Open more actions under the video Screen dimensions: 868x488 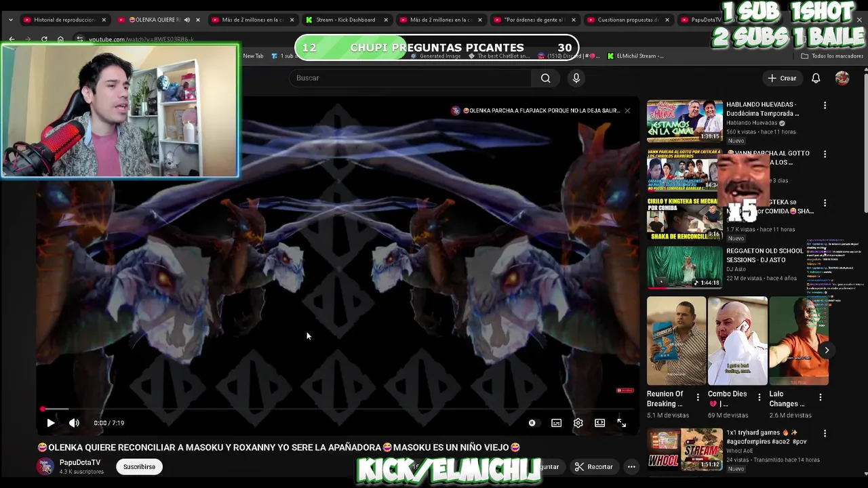point(631,467)
